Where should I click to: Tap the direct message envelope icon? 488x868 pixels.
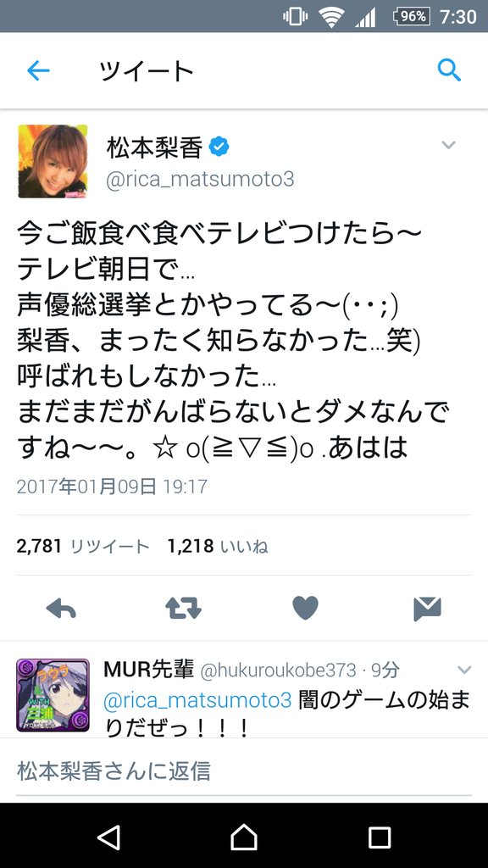pos(427,609)
